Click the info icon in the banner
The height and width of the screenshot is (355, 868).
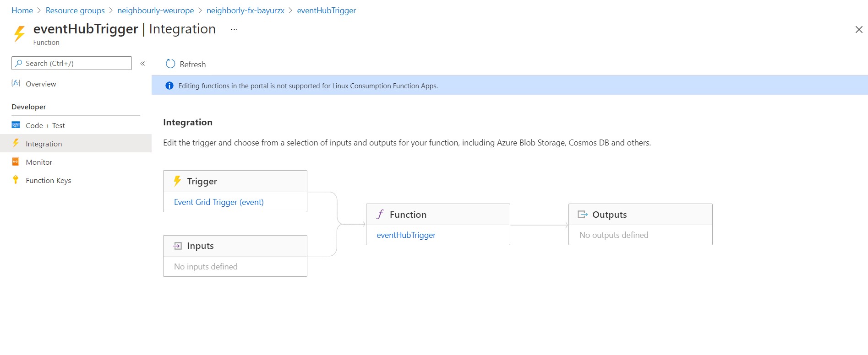[169, 86]
